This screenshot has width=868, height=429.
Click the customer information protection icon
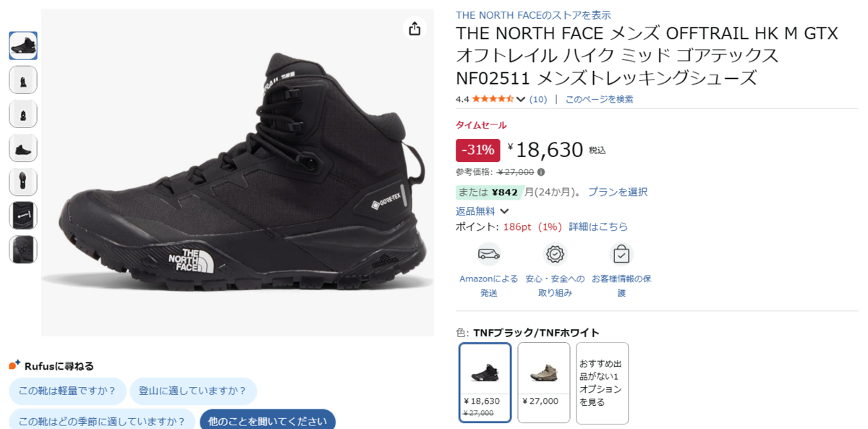[621, 254]
